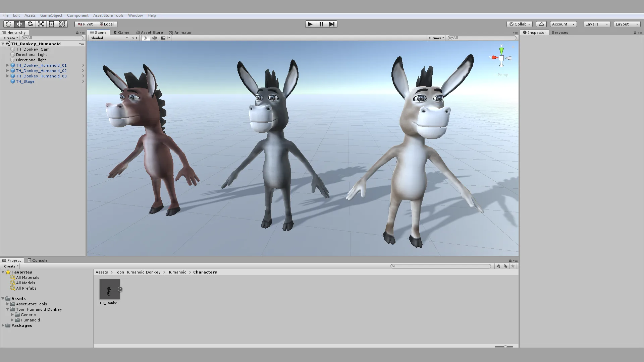Toggle Pivot handle position
Screen dimensions: 644x362
[x=85, y=24]
